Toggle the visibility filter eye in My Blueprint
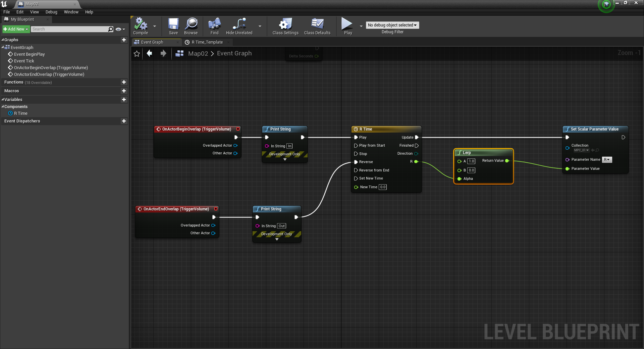 point(118,29)
